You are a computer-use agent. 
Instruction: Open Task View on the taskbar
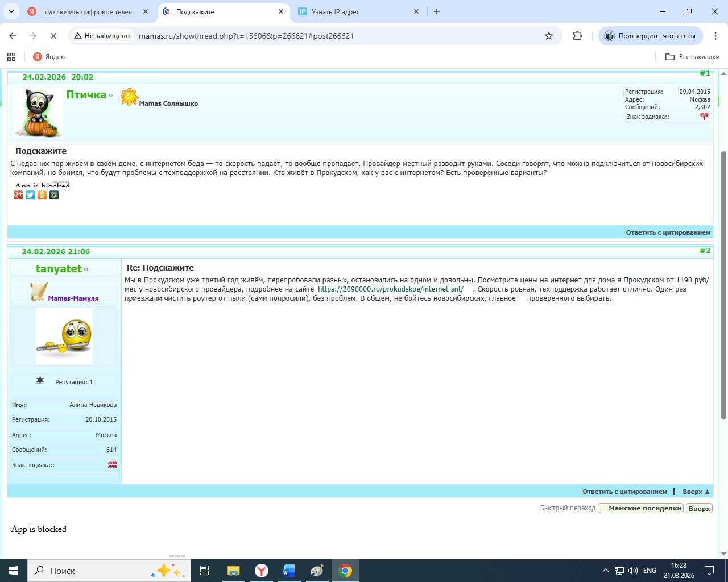point(205,571)
